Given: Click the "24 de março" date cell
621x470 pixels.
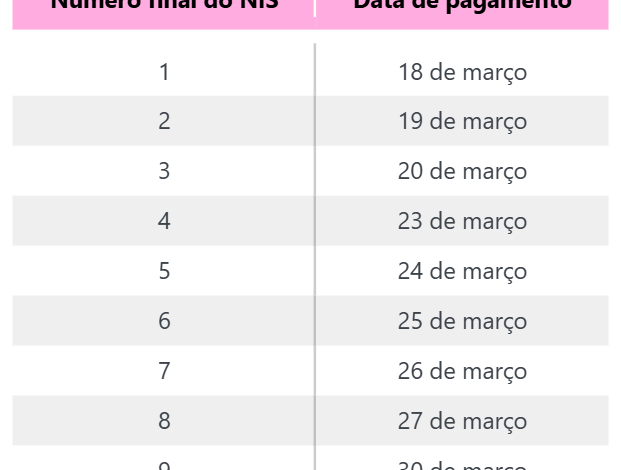Looking at the screenshot, I should pyautogui.click(x=462, y=271).
